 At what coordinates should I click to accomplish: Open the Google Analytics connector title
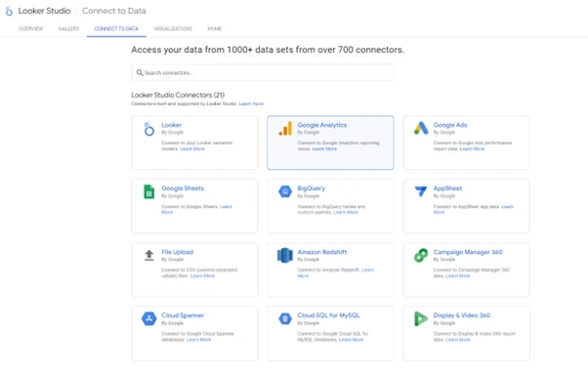tap(322, 125)
